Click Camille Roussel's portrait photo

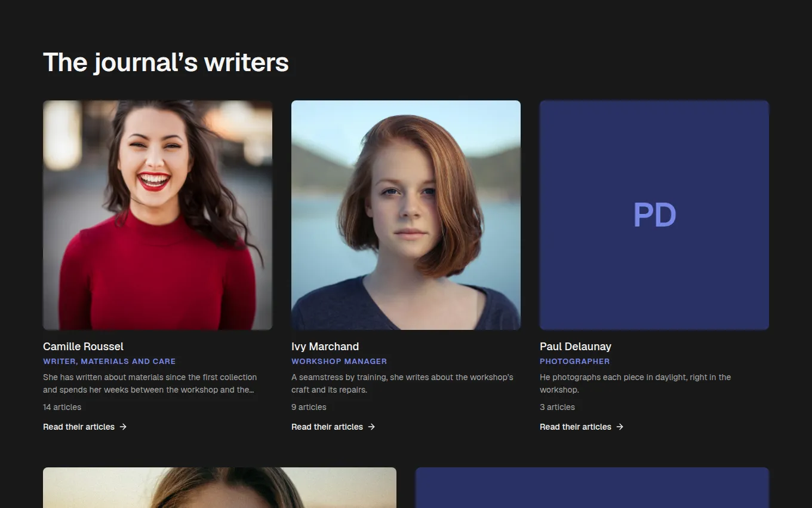[158, 215]
